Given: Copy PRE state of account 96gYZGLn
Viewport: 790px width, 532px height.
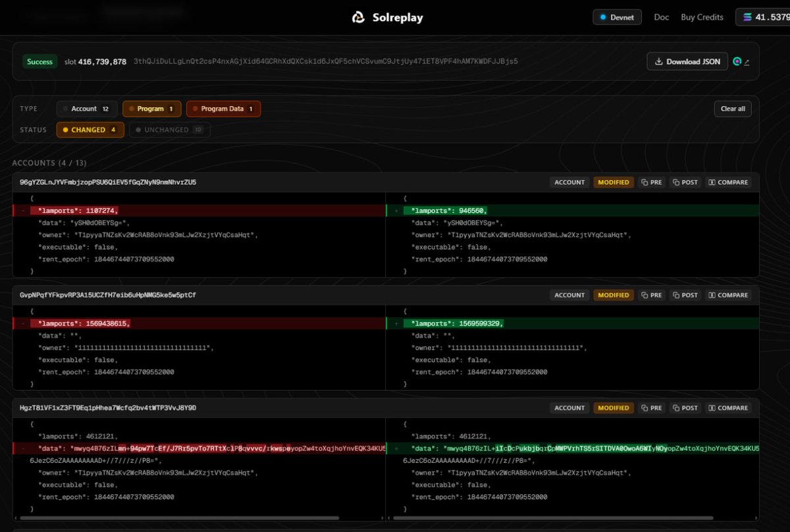Looking at the screenshot, I should [652, 182].
